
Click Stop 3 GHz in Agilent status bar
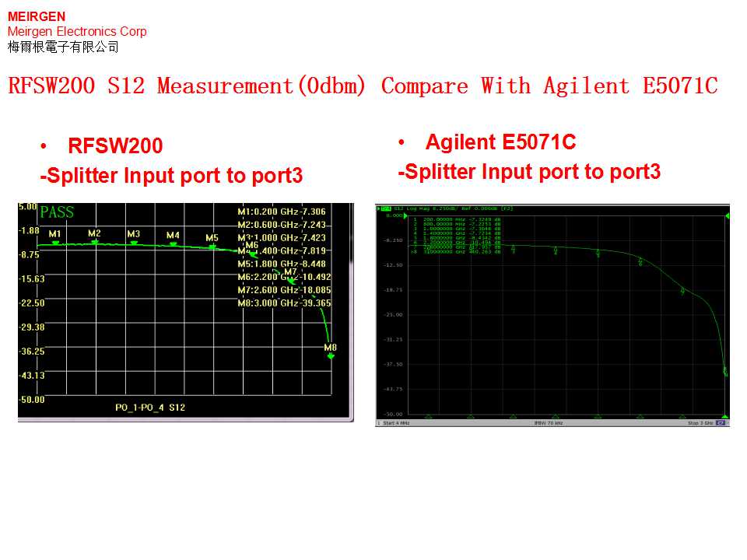[x=700, y=423]
